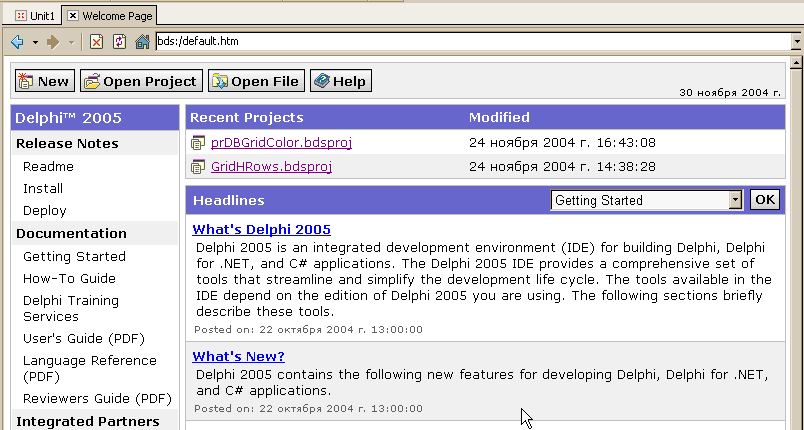This screenshot has height=430, width=804.
Task: Open the Deploy release note
Action: [45, 211]
